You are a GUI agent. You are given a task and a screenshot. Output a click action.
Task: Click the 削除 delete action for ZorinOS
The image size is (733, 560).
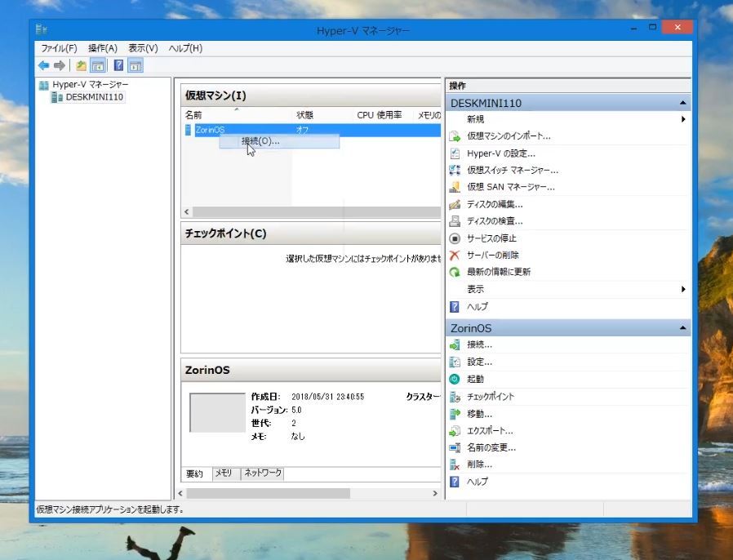[x=479, y=464]
